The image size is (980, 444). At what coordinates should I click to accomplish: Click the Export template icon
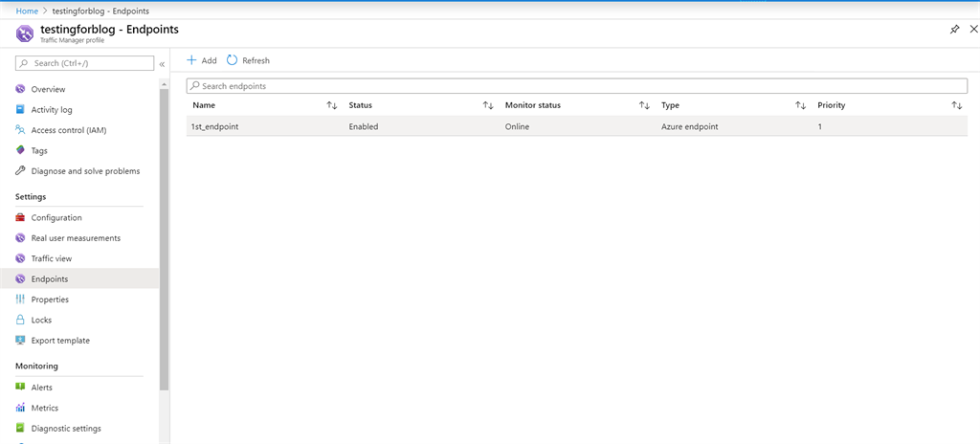coord(20,341)
